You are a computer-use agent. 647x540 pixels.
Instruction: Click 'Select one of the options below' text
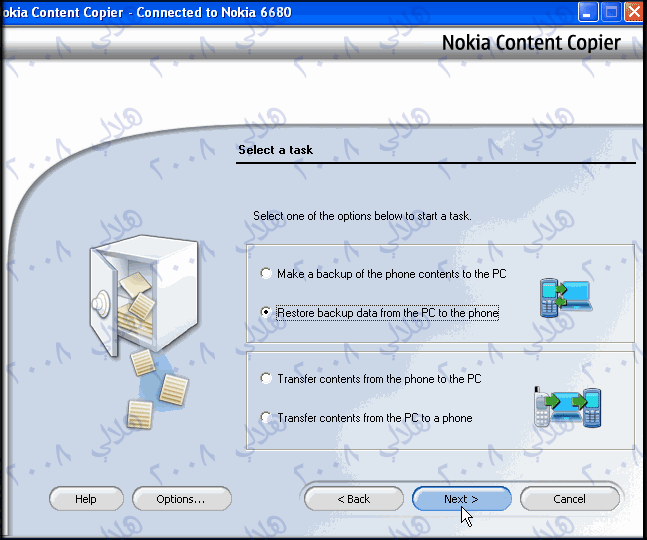point(362,216)
